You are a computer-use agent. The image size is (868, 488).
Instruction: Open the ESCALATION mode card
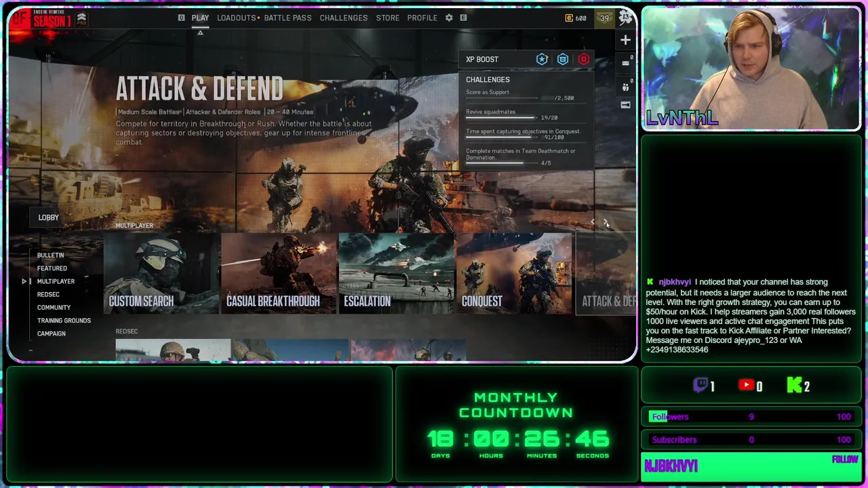tap(396, 274)
